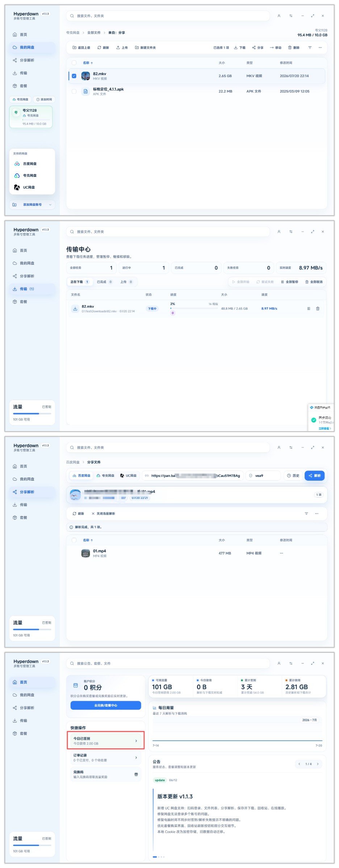Switch to 已完成 tab in 传输中心
Viewport: 339px width, 868px height.
pyautogui.click(x=104, y=282)
